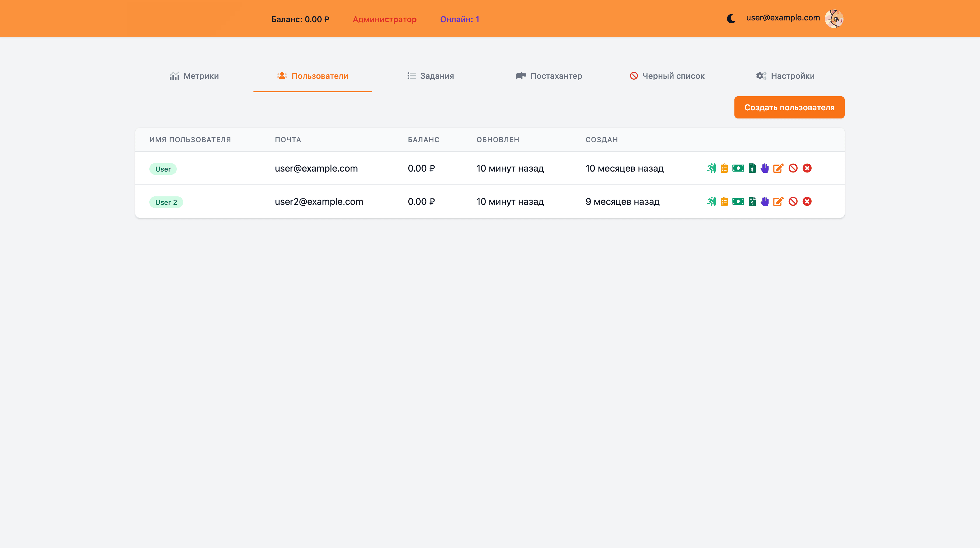Screen dimensions: 980x548
Task: Go to the Постахантер tab
Action: 549,76
